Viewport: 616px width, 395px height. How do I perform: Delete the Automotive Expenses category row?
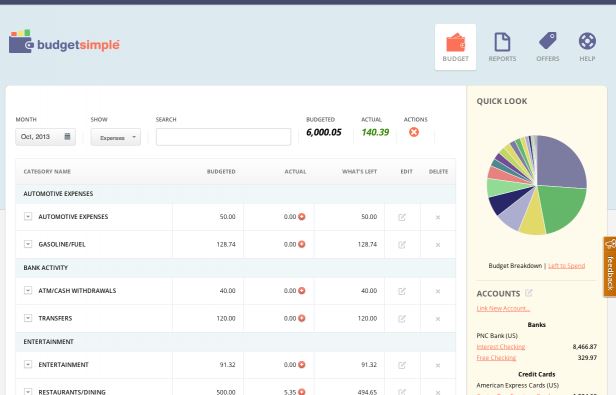click(438, 217)
